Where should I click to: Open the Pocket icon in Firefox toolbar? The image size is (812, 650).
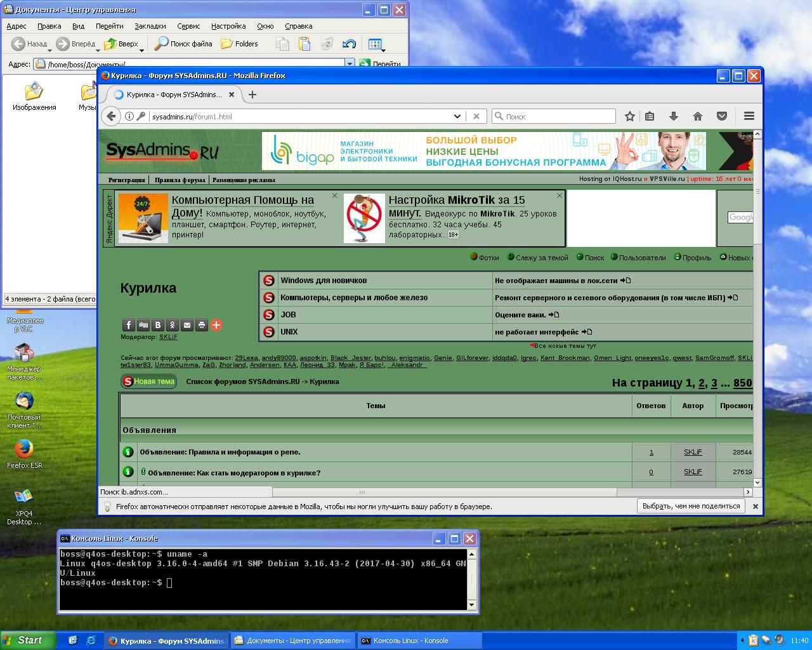pyautogui.click(x=722, y=116)
